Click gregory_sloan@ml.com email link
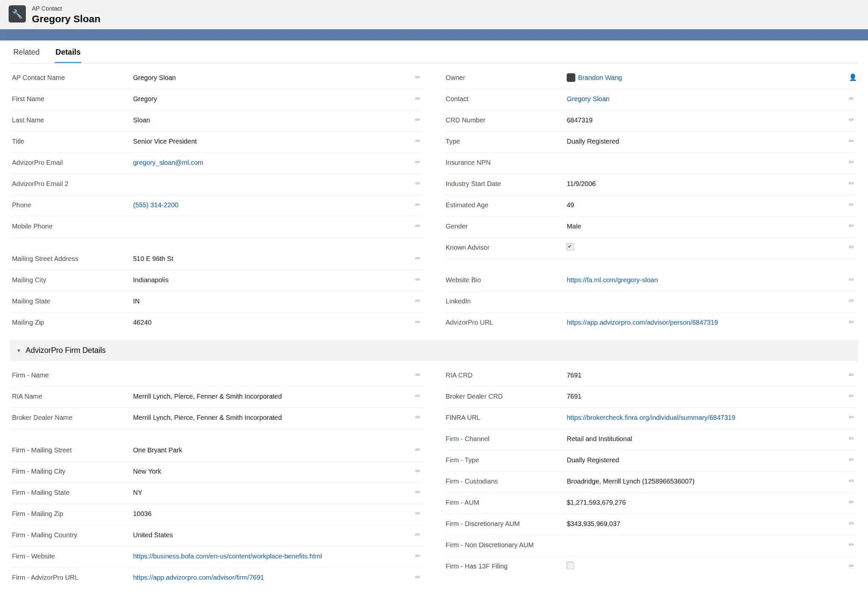868x599 pixels. (x=168, y=162)
